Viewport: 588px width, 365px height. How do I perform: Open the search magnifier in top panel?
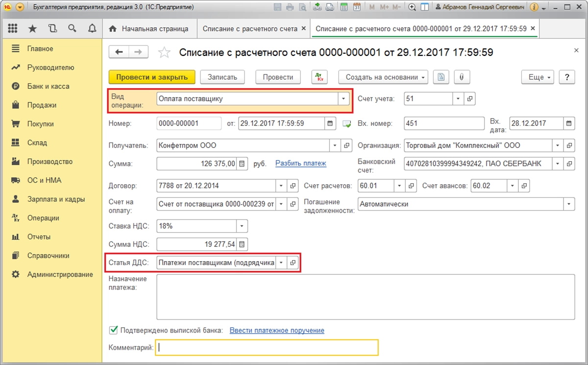click(x=73, y=28)
